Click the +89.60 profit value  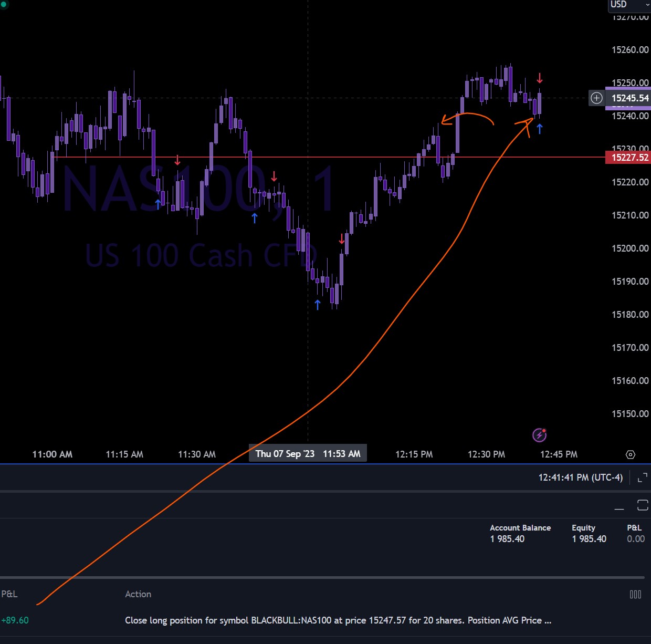[15, 620]
